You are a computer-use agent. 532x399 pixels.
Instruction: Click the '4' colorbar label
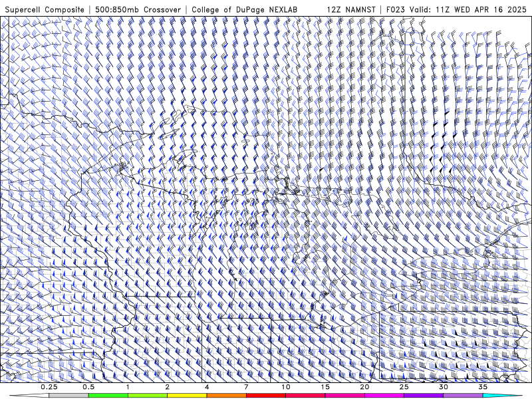pyautogui.click(x=207, y=387)
